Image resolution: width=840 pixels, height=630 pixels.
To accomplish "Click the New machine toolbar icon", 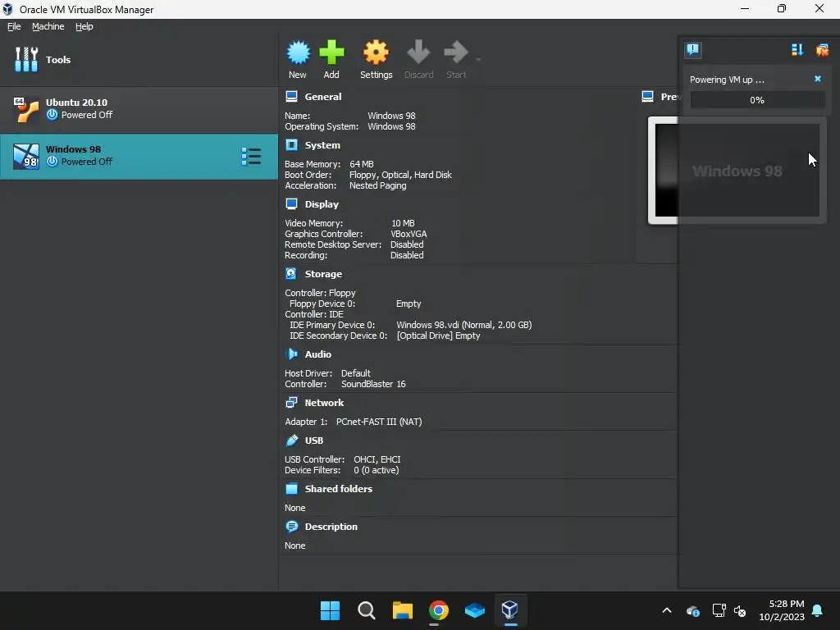I will [x=298, y=52].
